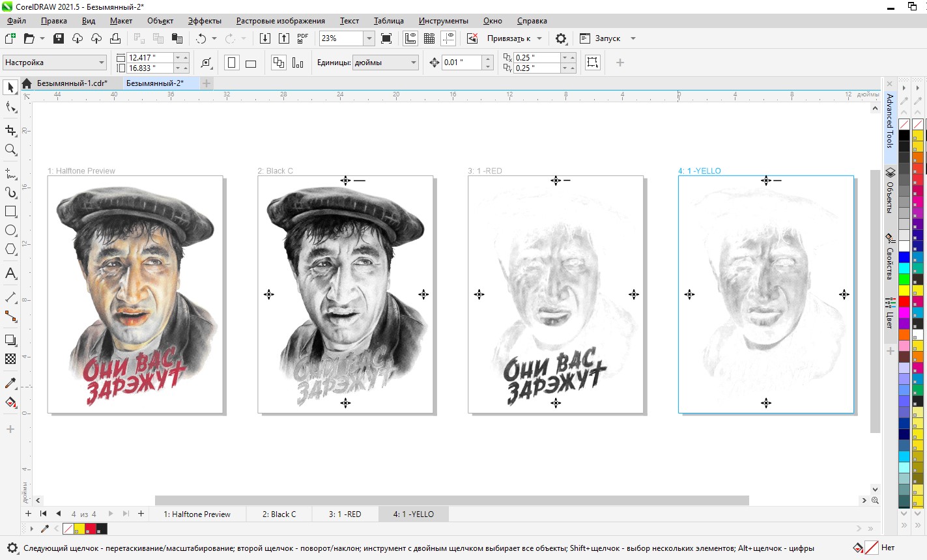This screenshot has width=927, height=560.
Task: Select the Parallel Dimension tool
Action: pos(10,298)
